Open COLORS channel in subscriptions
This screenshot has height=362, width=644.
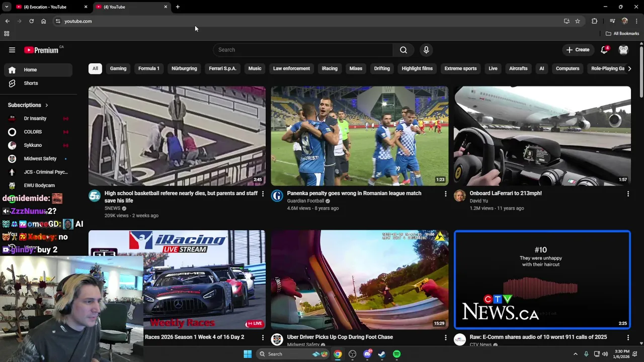[33, 132]
